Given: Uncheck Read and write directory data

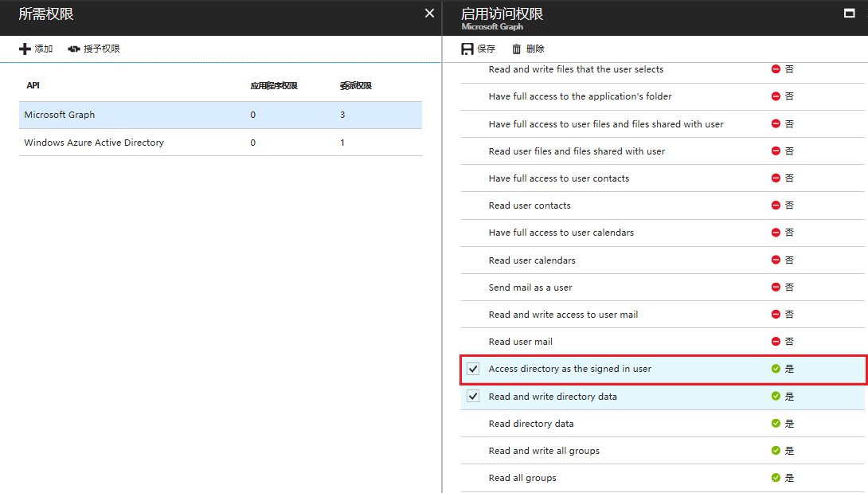Looking at the screenshot, I should click(x=474, y=397).
